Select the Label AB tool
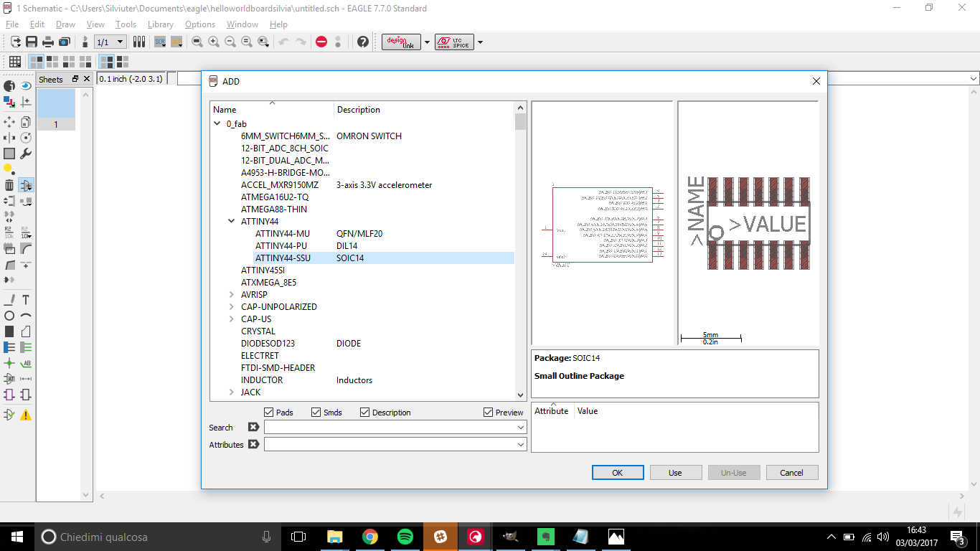The width and height of the screenshot is (980, 551). click(x=26, y=364)
